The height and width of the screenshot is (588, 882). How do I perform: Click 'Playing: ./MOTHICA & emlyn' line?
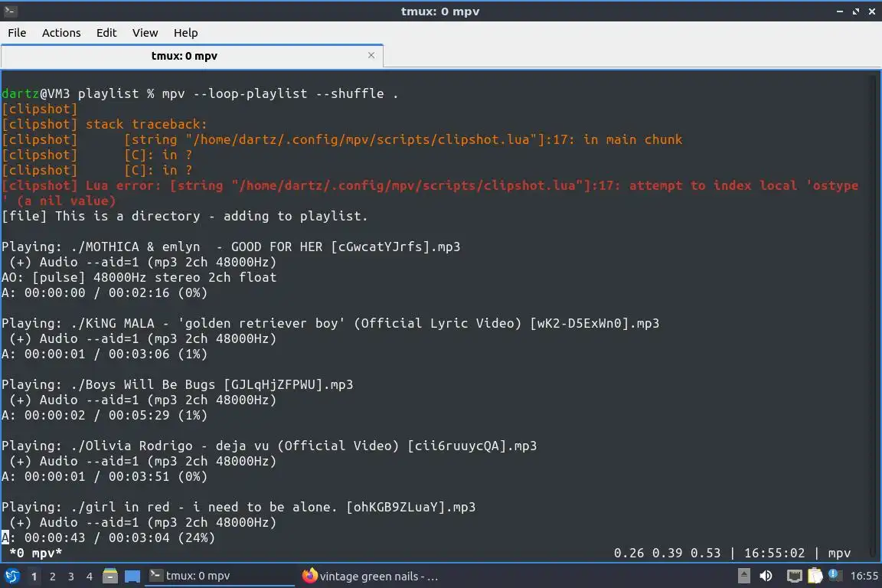[231, 247]
